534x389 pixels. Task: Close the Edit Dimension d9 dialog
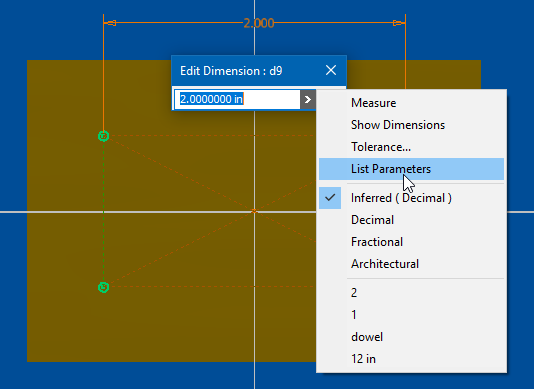point(331,71)
